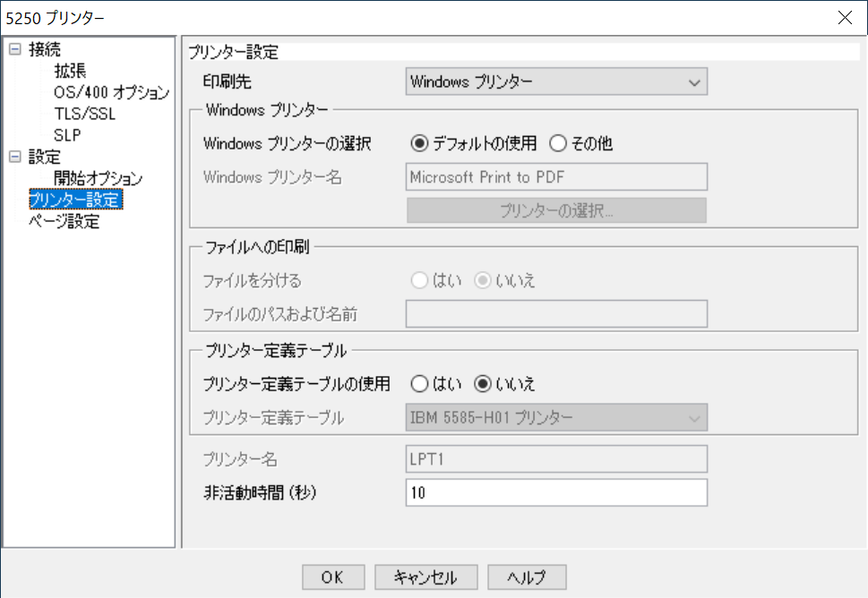
Task: Confirm with the OK button
Action: pyautogui.click(x=333, y=577)
